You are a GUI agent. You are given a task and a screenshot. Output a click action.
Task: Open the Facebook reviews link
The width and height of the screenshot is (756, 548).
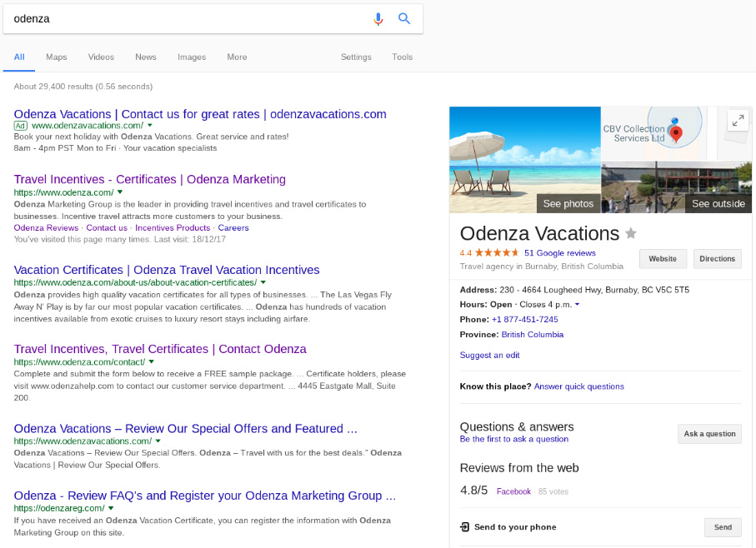(x=513, y=491)
